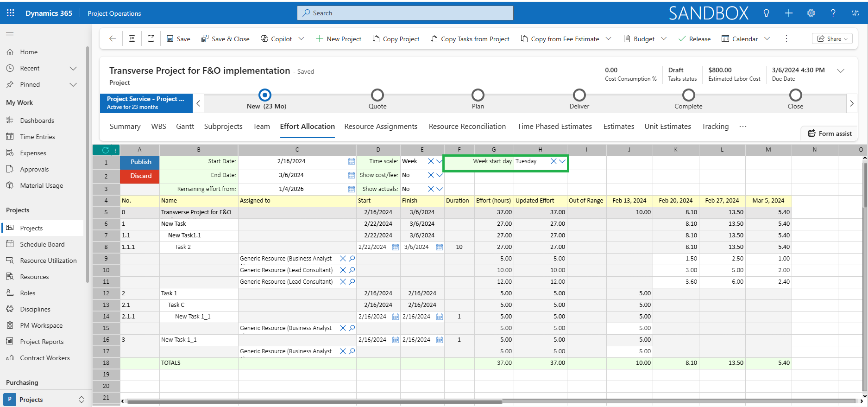Click the back arrow icon in toolbar
The image size is (868, 407).
pyautogui.click(x=113, y=39)
